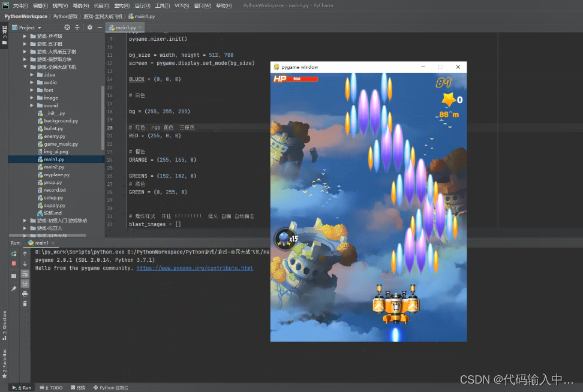Toggle soft-wrap in the Run console
Image resolution: width=583 pixels, height=392 pixels.
[x=25, y=274]
